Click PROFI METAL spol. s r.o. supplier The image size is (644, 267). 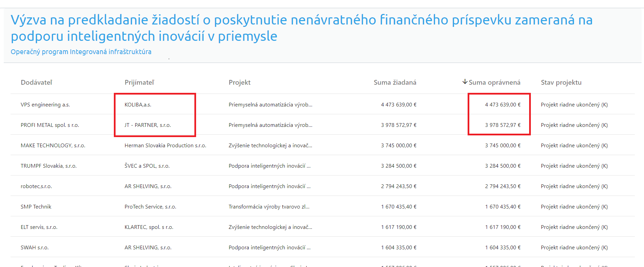[x=50, y=125]
